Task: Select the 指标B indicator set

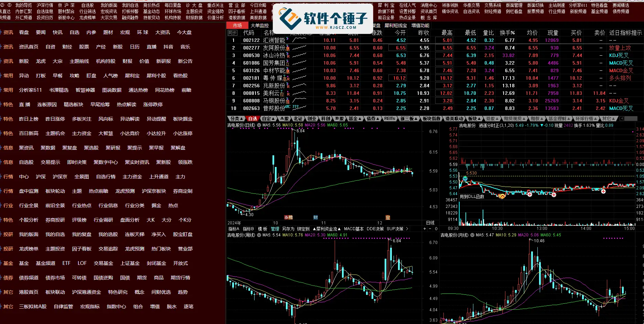Action: point(248,229)
